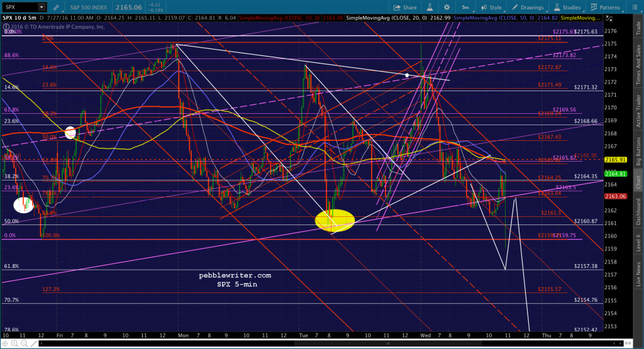The width and height of the screenshot is (644, 349).
Task: Click the green 2164.81 price axis tag
Action: (x=615, y=174)
